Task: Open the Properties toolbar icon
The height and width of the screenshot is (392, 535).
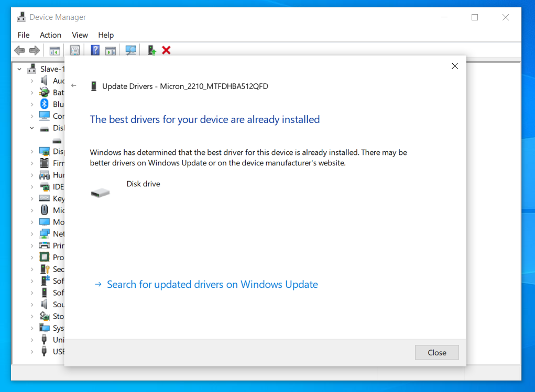Action: 75,50
